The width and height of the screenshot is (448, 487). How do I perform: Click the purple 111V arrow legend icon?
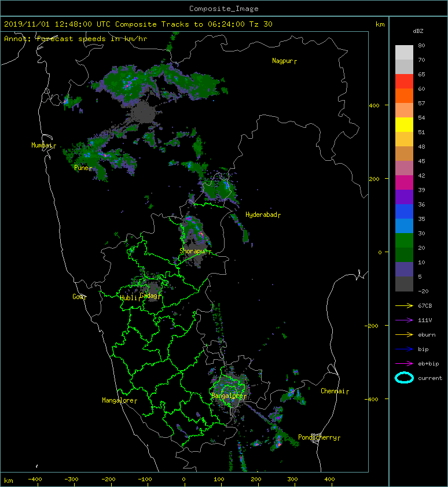[404, 320]
